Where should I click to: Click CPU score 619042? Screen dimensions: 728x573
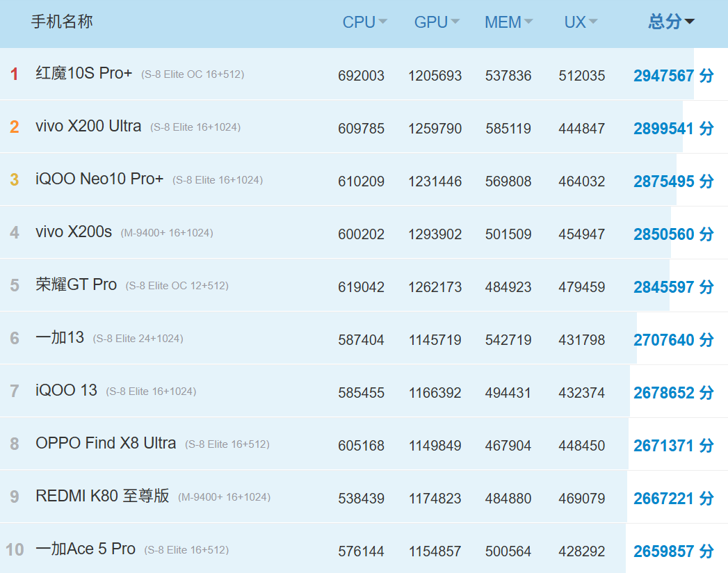pos(361,287)
